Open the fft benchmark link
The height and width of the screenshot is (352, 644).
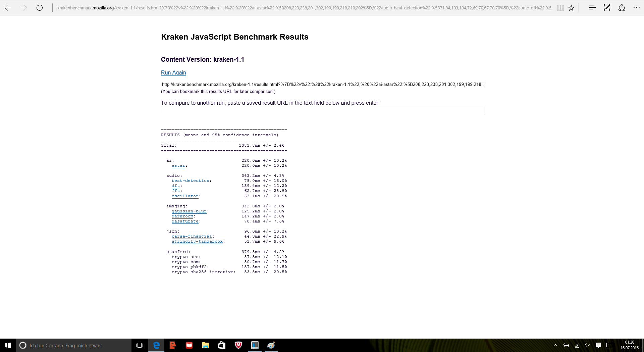176,191
